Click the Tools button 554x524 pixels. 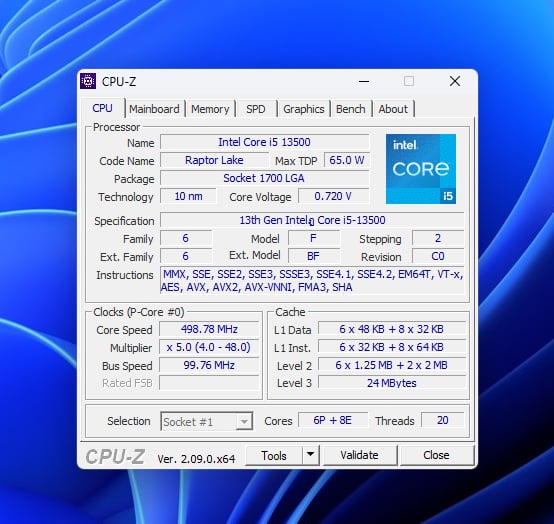[274, 455]
